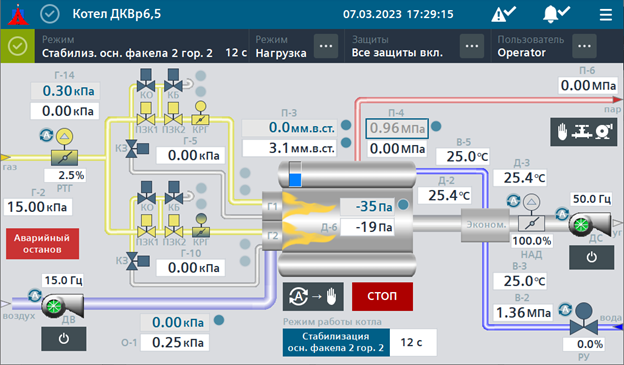The width and height of the screenshot is (624, 365).
Task: Click auto mode icon of РУ valve
Action: 565,309
